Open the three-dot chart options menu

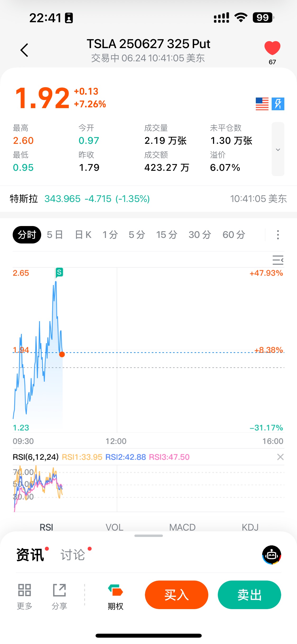click(278, 235)
